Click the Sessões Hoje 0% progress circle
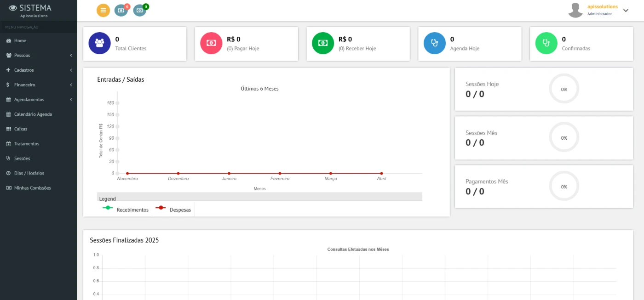644x300 pixels. 564,89
